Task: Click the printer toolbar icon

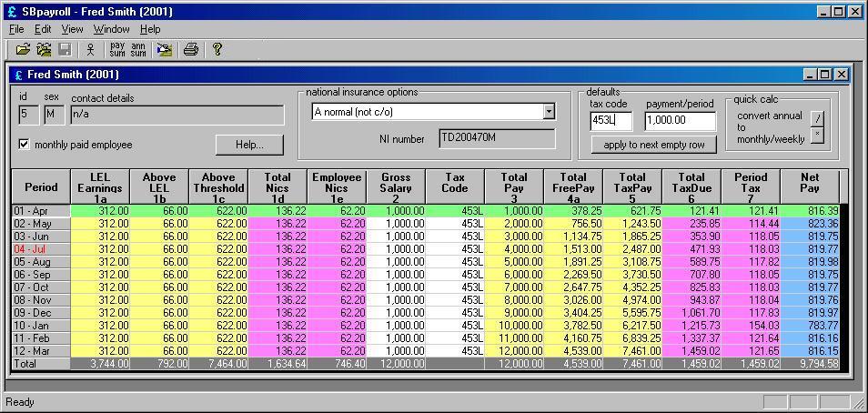Action: click(191, 50)
